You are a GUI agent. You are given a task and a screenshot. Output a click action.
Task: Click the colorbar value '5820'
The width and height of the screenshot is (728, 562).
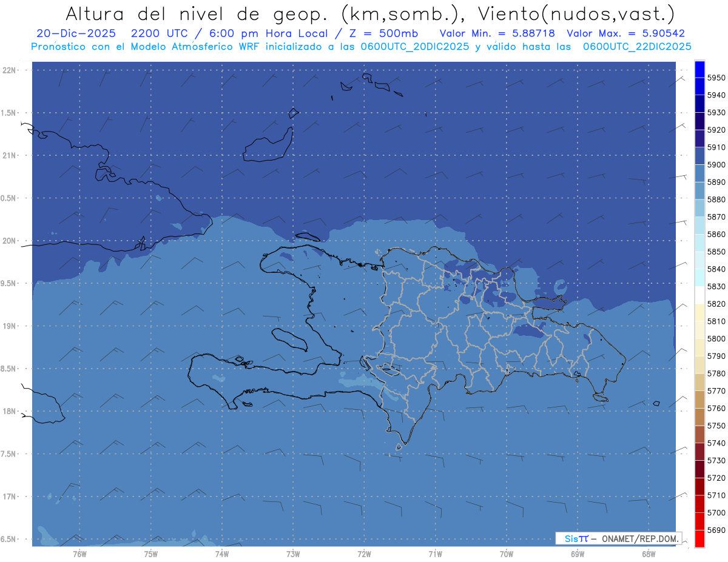tap(716, 304)
